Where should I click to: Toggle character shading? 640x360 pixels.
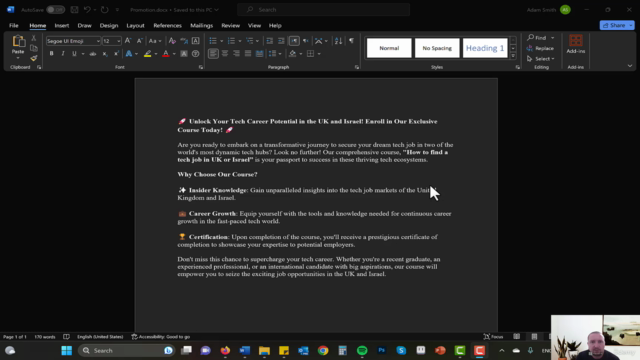click(x=184, y=53)
